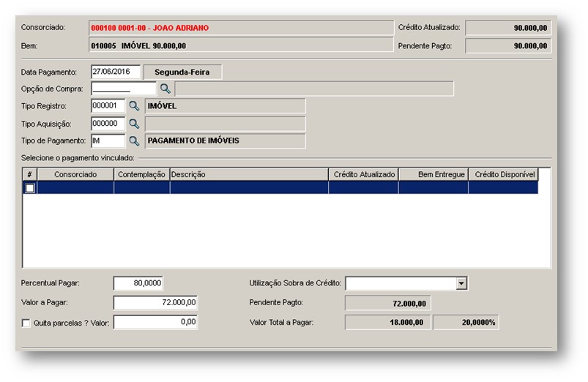Select the Tipo Aquisição code field

point(108,124)
